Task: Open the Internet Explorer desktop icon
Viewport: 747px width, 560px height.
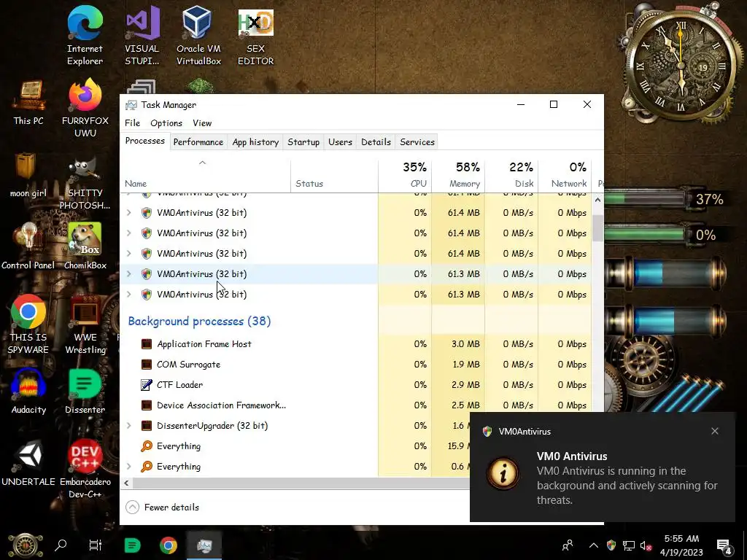Action: (85, 36)
